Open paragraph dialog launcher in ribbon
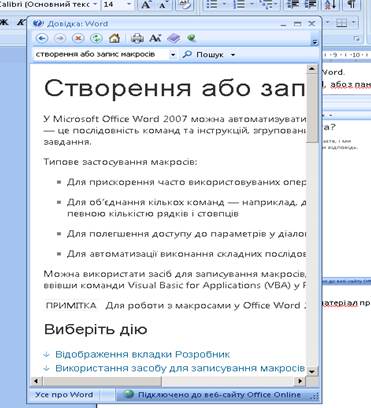This screenshot has width=371, height=408. click(357, 38)
